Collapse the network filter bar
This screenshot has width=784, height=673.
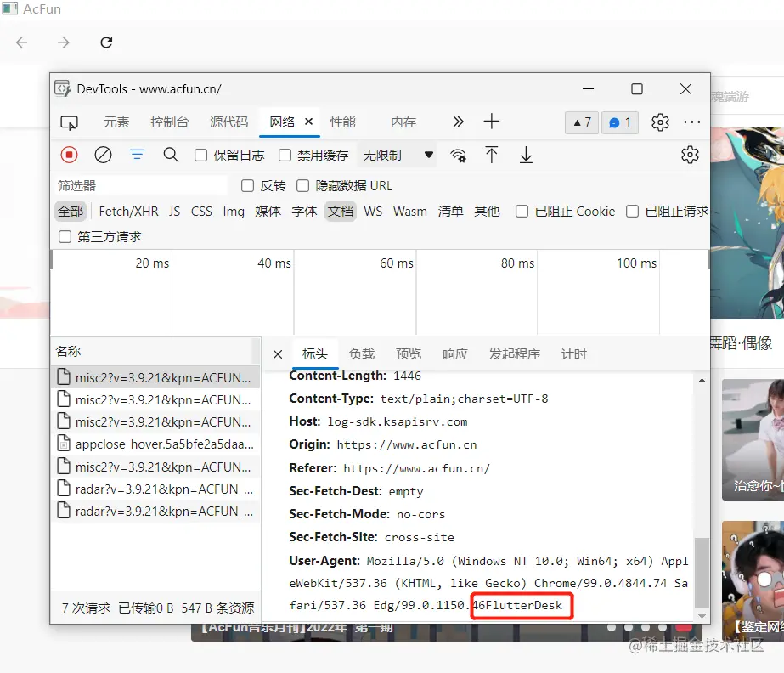pos(137,155)
